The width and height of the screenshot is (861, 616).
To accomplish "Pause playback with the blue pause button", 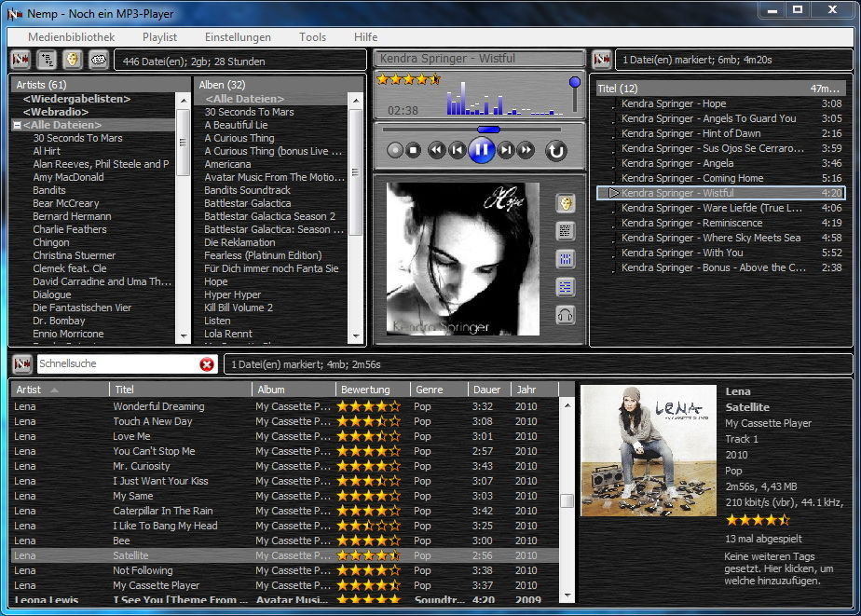I will [481, 149].
